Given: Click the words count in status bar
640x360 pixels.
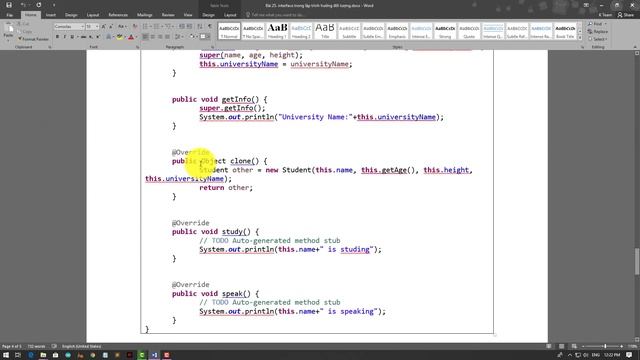Looking at the screenshot, I should point(36,346).
